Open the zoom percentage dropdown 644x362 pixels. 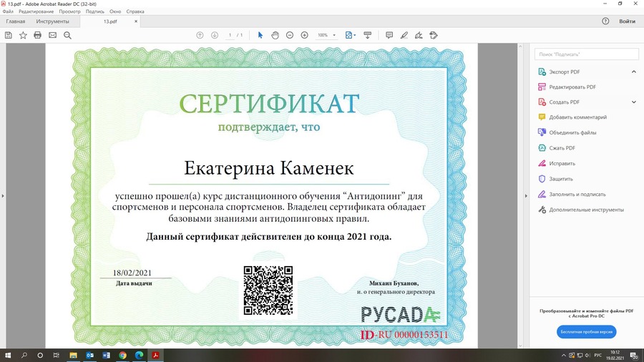(x=326, y=35)
